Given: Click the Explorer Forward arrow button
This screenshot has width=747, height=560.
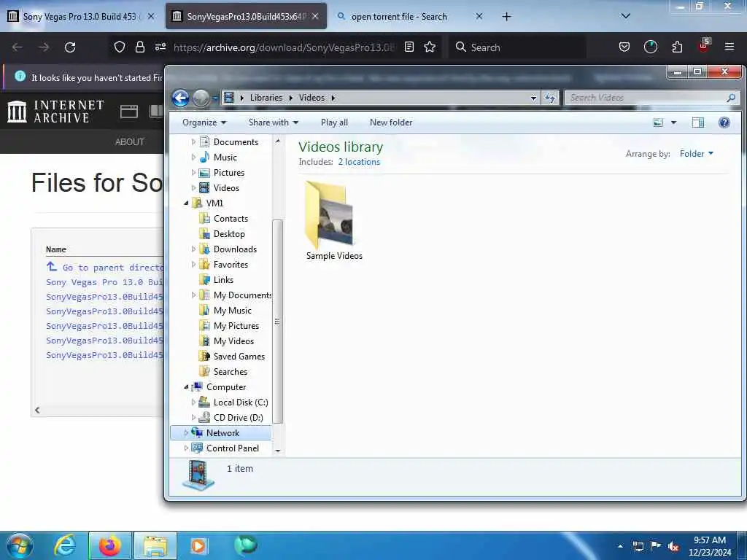Looking at the screenshot, I should coord(201,98).
